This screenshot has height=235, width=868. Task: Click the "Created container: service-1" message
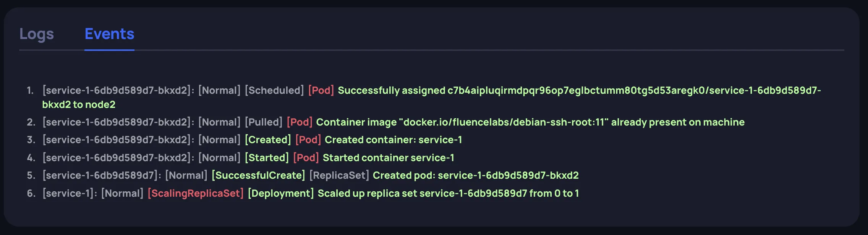point(393,140)
